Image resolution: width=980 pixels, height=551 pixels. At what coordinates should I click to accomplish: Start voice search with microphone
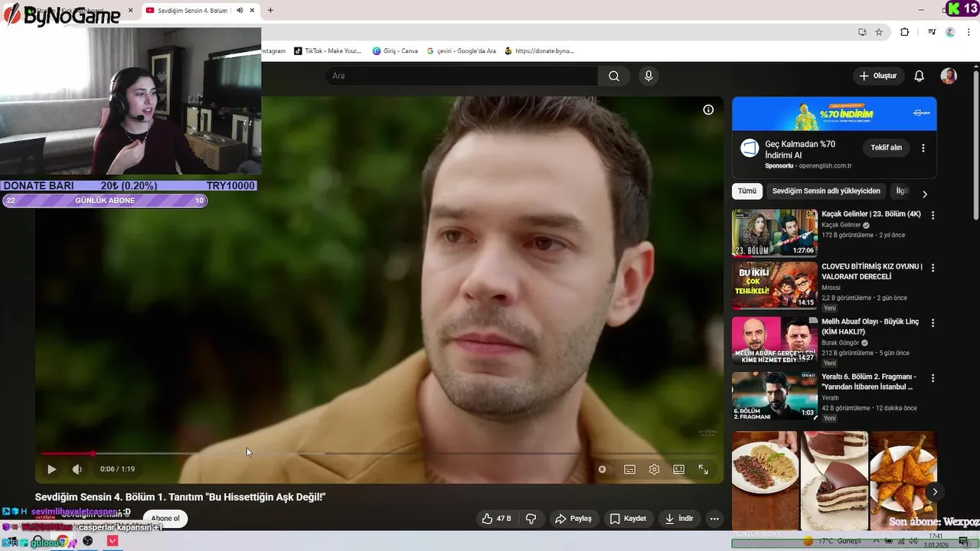point(648,76)
